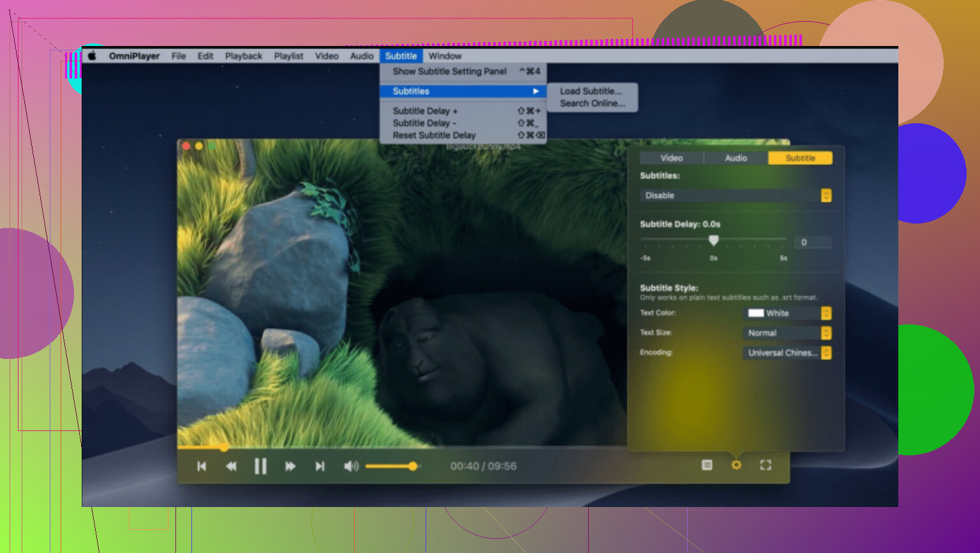Skip to next track
This screenshot has width=980, height=553.
point(320,466)
